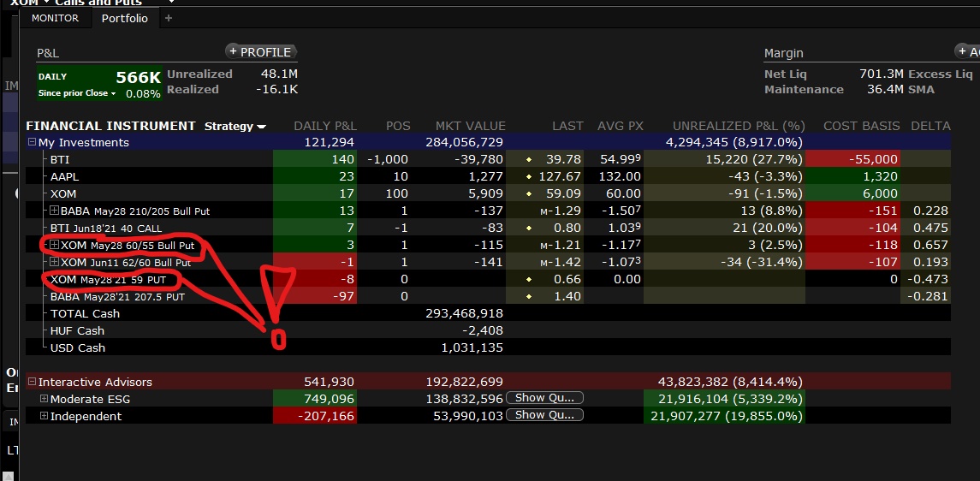Click XOM last price 59.09

(563, 193)
